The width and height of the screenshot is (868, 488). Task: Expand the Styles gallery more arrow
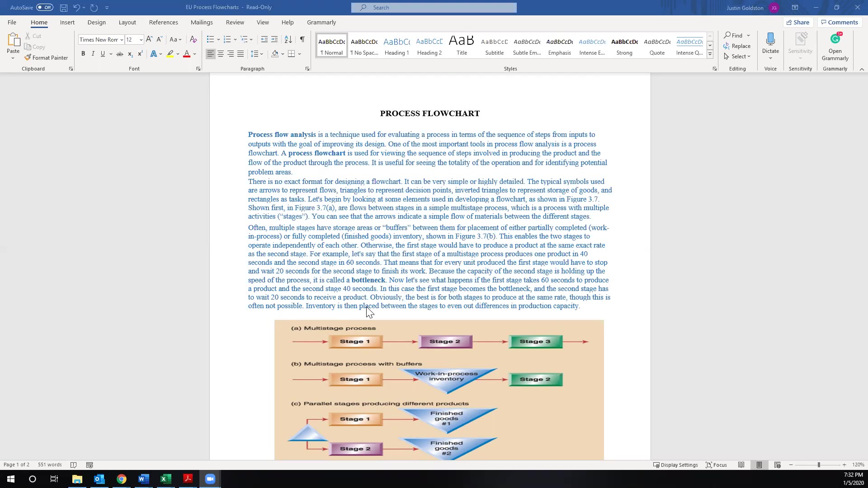pos(710,54)
